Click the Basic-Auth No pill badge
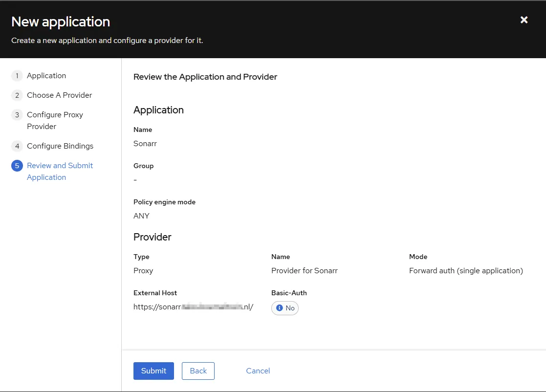Image resolution: width=546 pixels, height=392 pixels. 285,308
